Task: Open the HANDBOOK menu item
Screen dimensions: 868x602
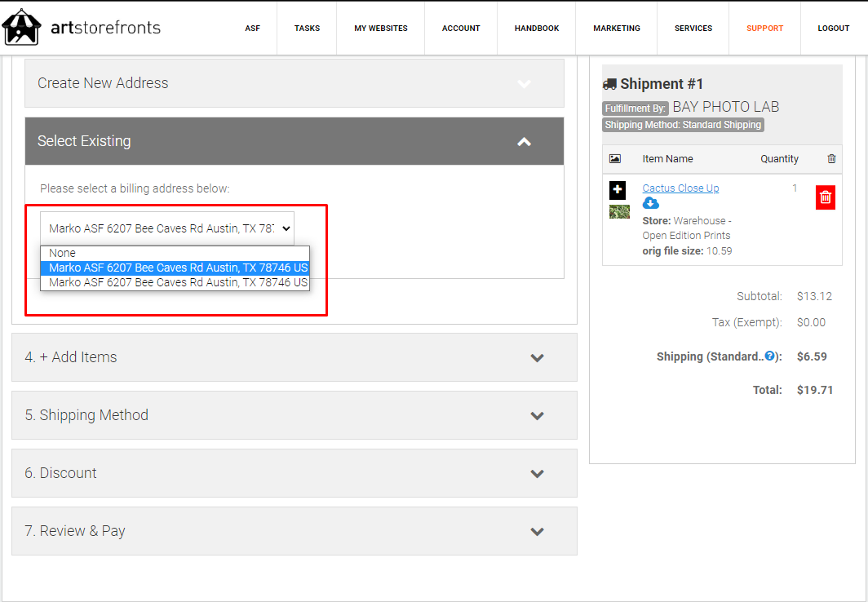Action: (537, 29)
